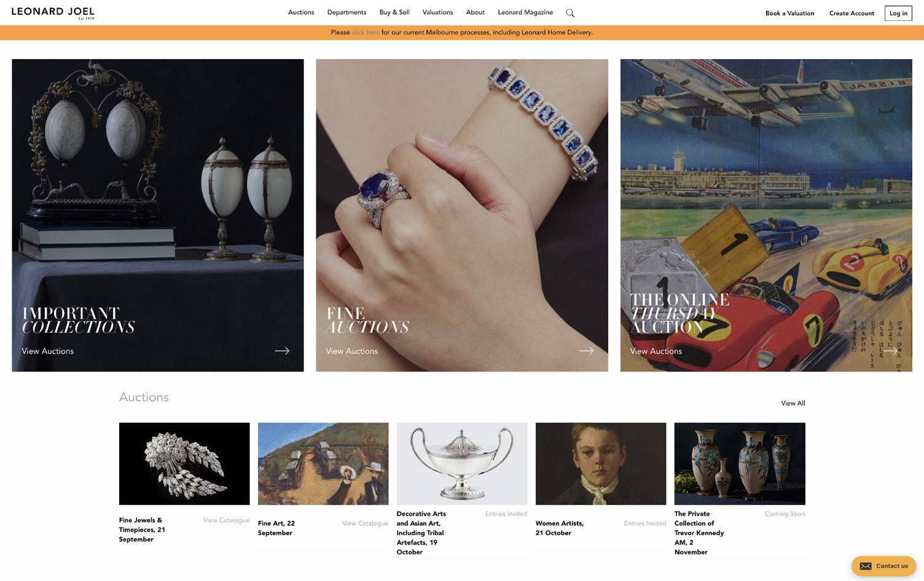
Task: Click arrow icon on Important Collections banner
Action: pos(282,351)
